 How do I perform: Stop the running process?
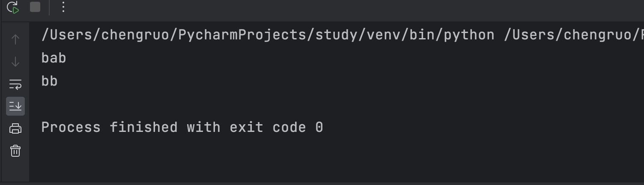tap(35, 7)
